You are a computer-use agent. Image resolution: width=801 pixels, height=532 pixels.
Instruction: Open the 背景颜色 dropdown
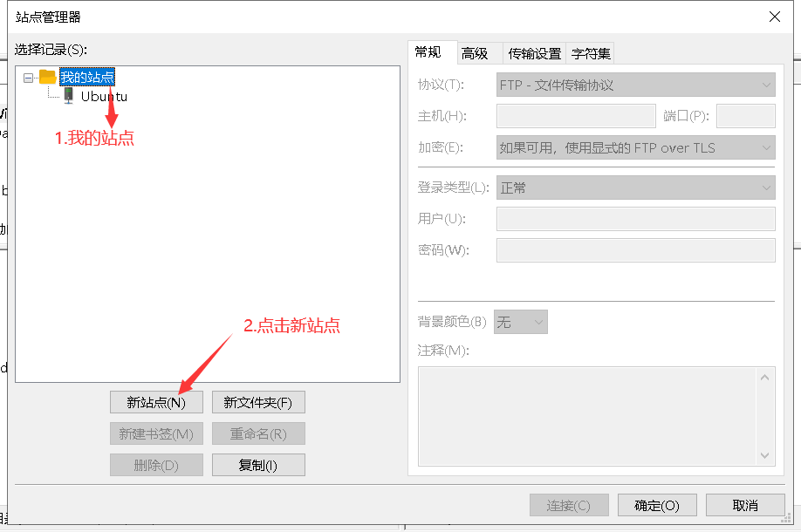point(521,322)
